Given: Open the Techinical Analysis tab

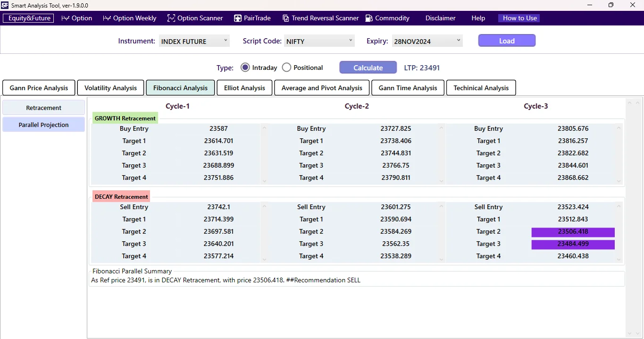Looking at the screenshot, I should pyautogui.click(x=481, y=87).
